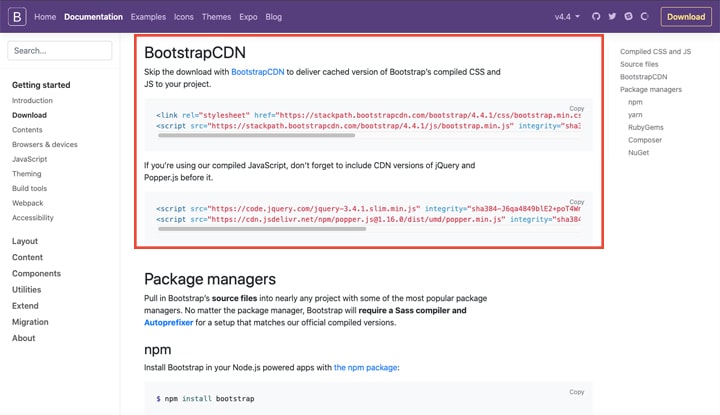720x415 pixels.
Task: Click the npm section heading
Action: [158, 349]
